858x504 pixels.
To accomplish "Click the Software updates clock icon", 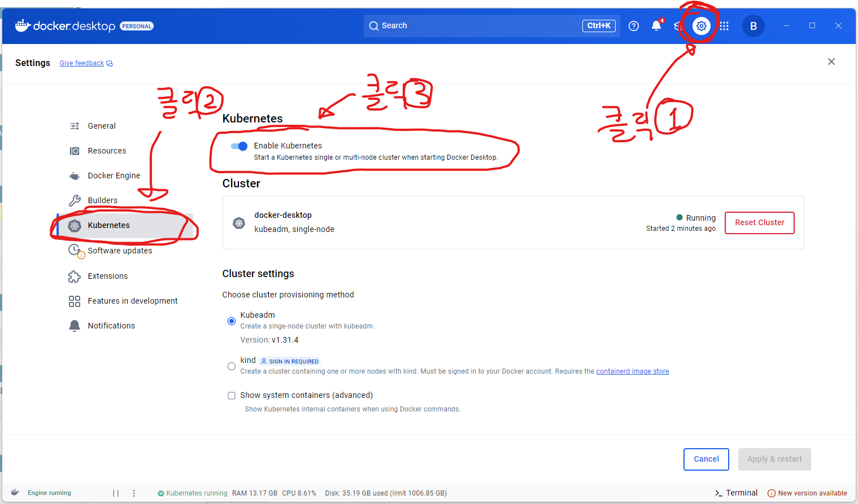I will click(75, 251).
